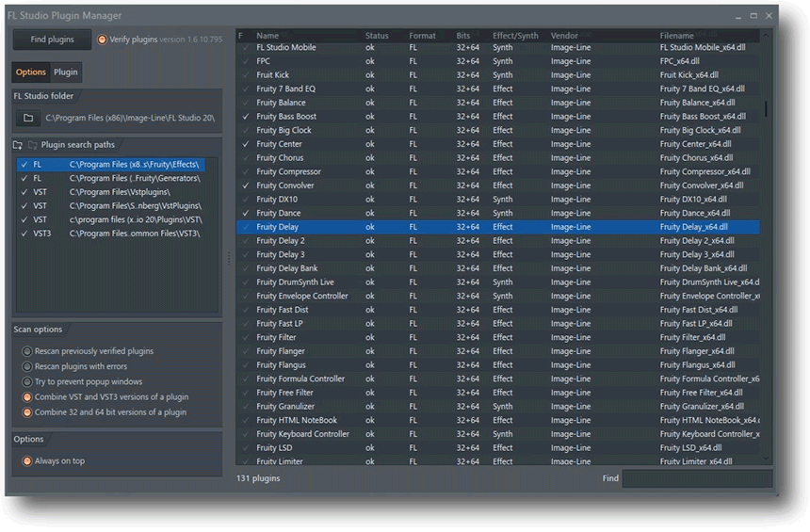Toggle checkmark for the VST3 search path
Image resolution: width=810 pixels, height=532 pixels.
pos(24,234)
